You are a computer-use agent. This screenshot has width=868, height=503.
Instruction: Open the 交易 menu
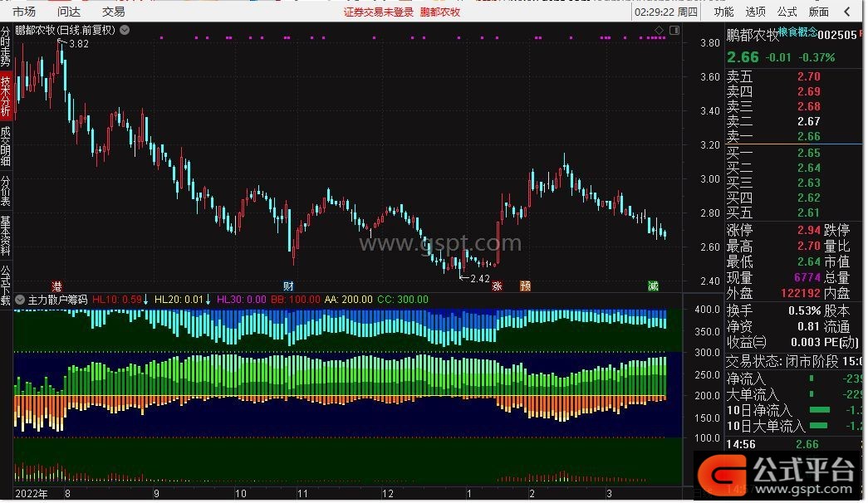114,12
